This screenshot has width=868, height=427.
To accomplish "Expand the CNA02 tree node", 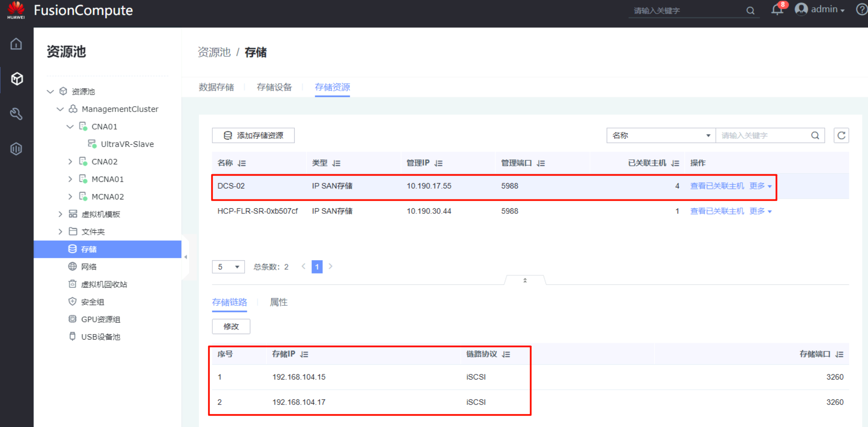I will (70, 162).
